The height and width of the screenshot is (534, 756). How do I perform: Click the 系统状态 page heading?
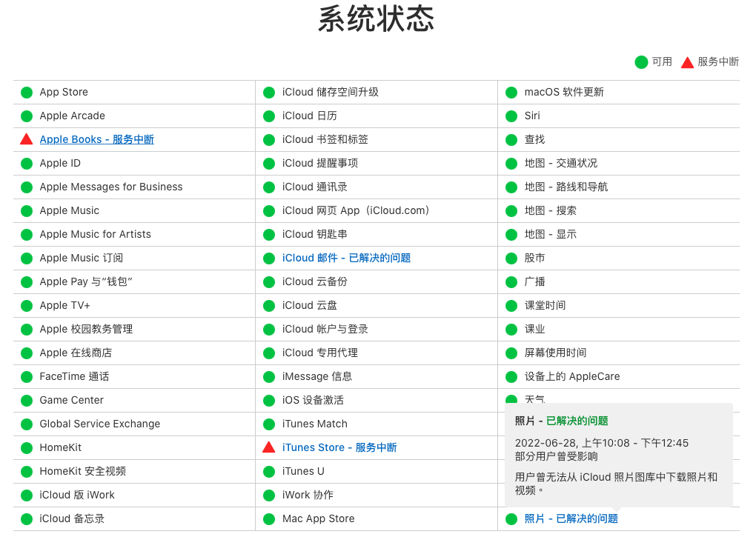pyautogui.click(x=376, y=19)
